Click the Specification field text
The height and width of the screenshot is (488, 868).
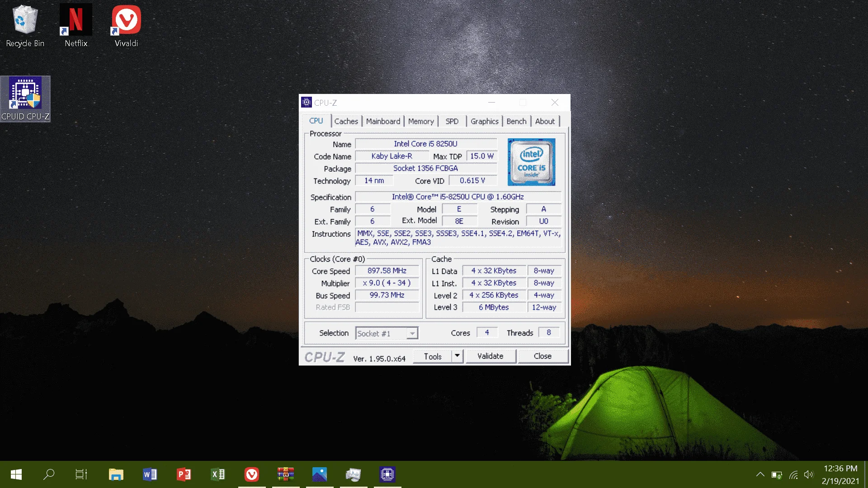458,197
